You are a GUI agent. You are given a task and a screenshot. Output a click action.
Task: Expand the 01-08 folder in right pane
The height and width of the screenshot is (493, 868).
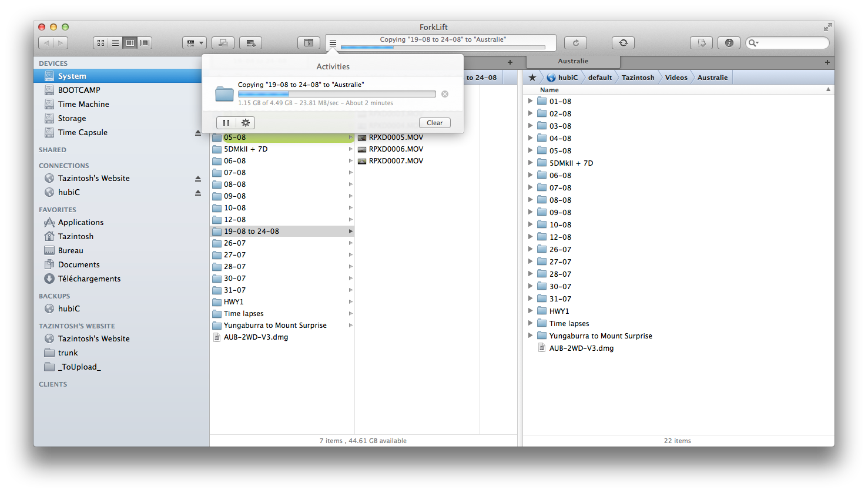[x=530, y=101]
